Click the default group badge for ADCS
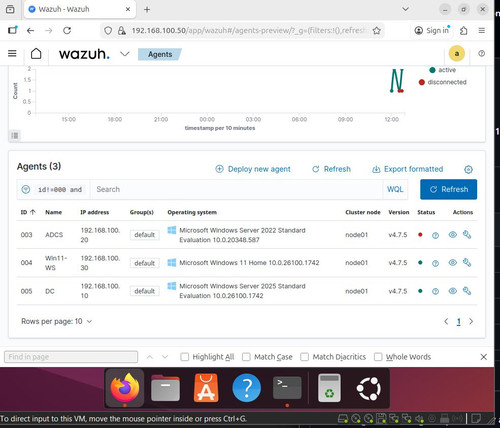The height and width of the screenshot is (428, 500). click(x=144, y=235)
